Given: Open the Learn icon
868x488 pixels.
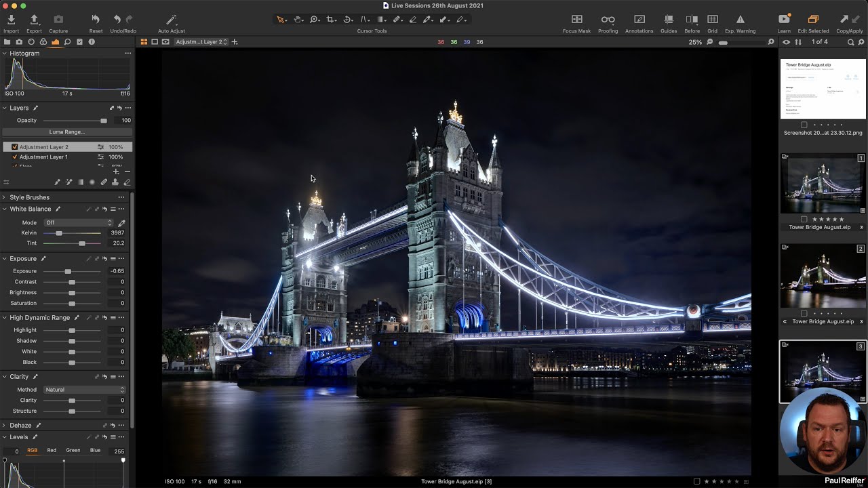Looking at the screenshot, I should click(784, 20).
